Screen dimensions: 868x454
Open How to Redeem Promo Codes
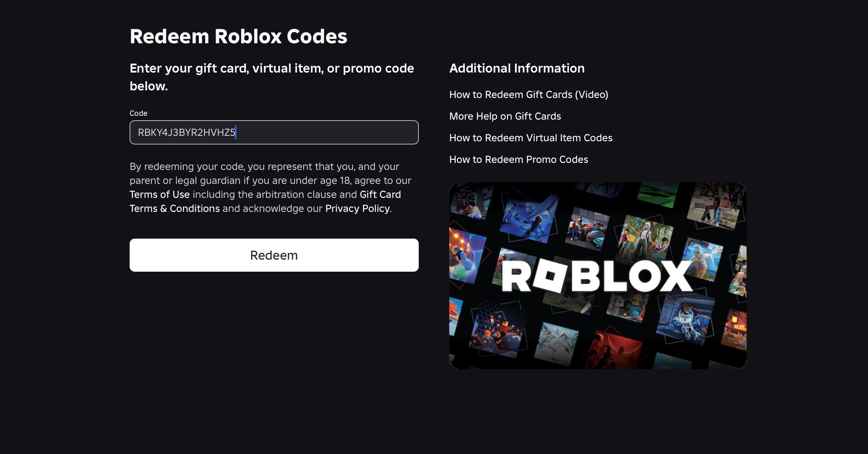click(518, 159)
